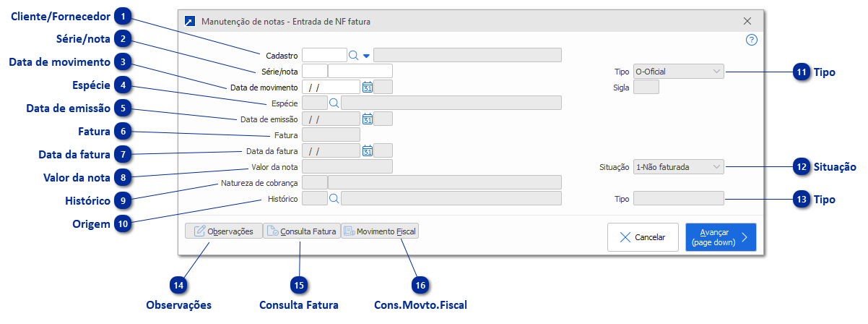The height and width of the screenshot is (324, 868).
Task: Open calendar for Data de emissão
Action: click(x=367, y=119)
